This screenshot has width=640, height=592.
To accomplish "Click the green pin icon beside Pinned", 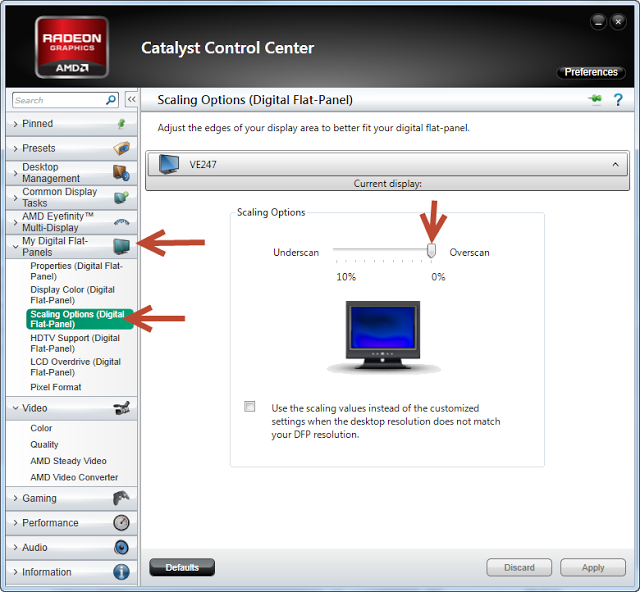I will [x=121, y=123].
